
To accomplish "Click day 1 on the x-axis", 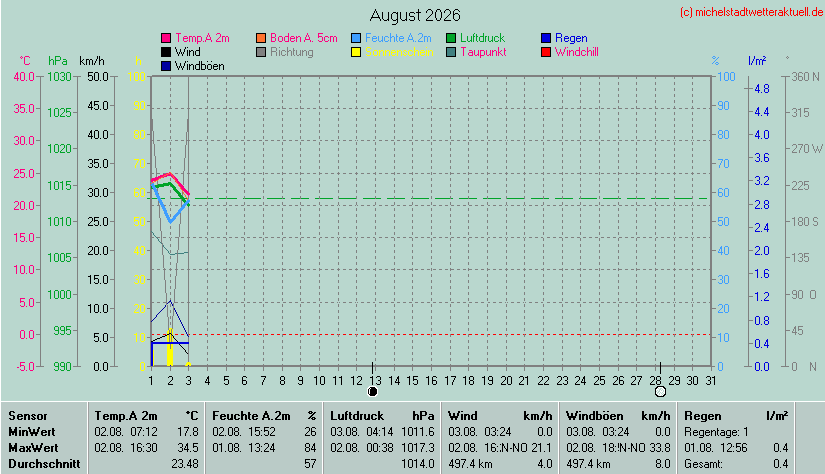I will click(152, 380).
